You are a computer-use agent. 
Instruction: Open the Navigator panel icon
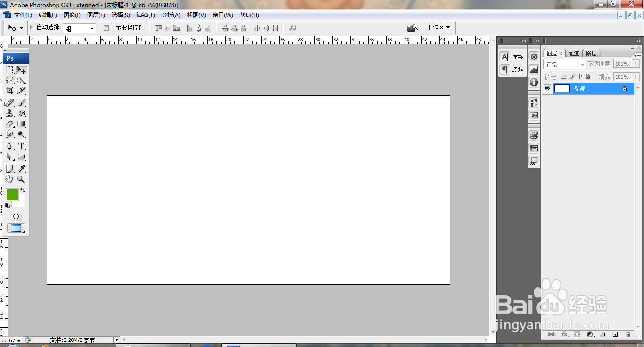pos(534,57)
